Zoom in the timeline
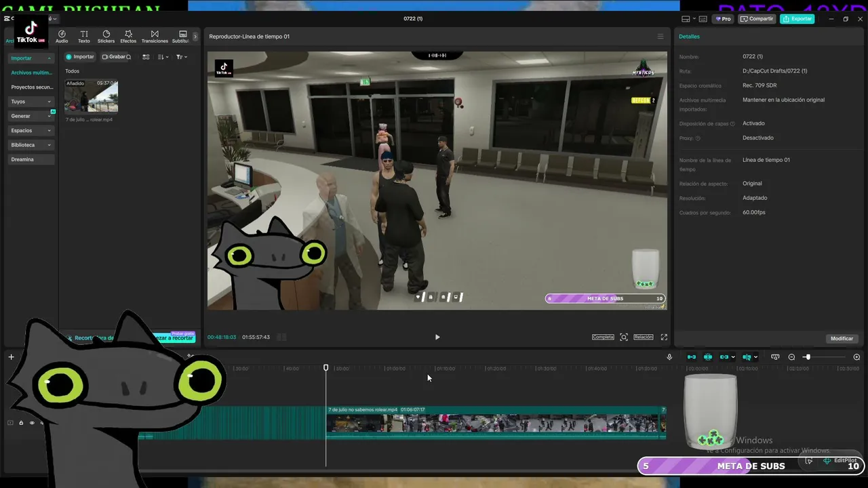The image size is (868, 488). pos(856,357)
